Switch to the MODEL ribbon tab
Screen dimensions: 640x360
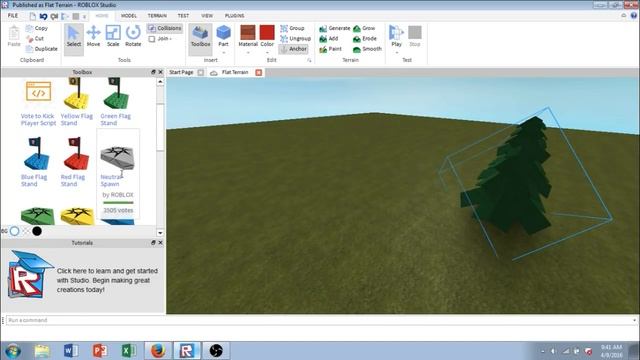coord(129,16)
